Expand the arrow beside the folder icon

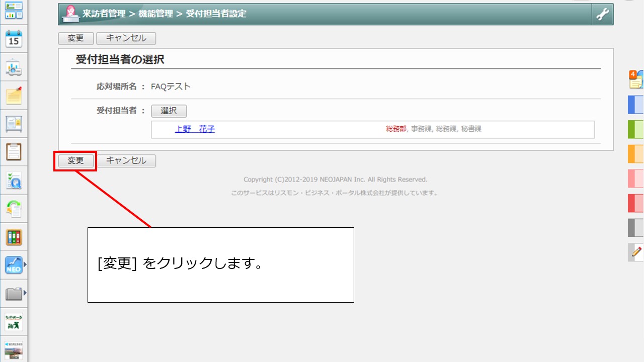point(25,293)
